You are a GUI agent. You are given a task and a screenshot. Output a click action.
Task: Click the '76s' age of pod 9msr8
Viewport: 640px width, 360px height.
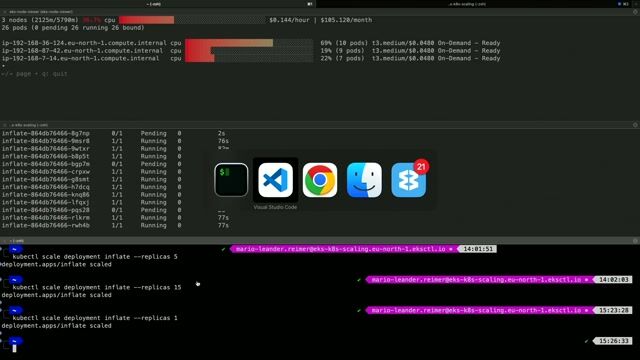223,141
